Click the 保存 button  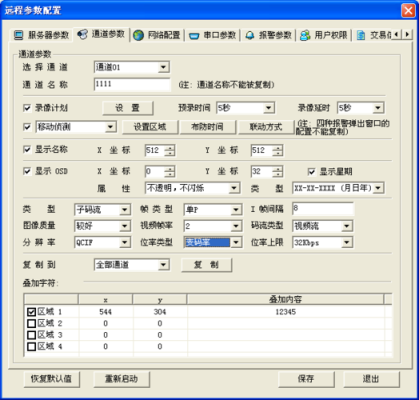[306, 379]
